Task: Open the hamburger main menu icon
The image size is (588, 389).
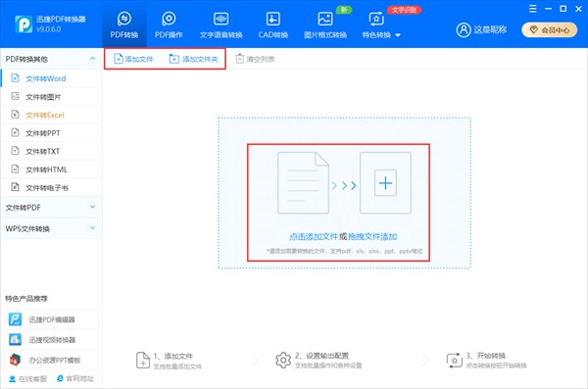Action: [x=532, y=9]
